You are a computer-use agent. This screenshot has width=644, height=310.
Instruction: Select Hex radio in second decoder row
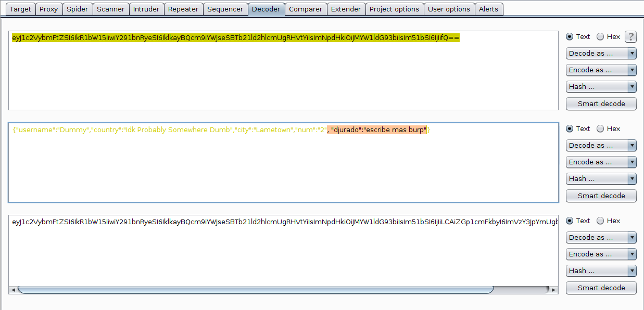pyautogui.click(x=600, y=129)
